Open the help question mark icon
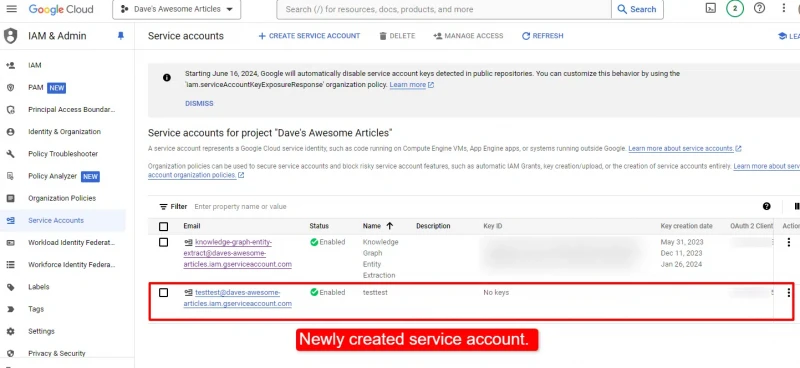The height and width of the screenshot is (368, 800). coord(759,8)
